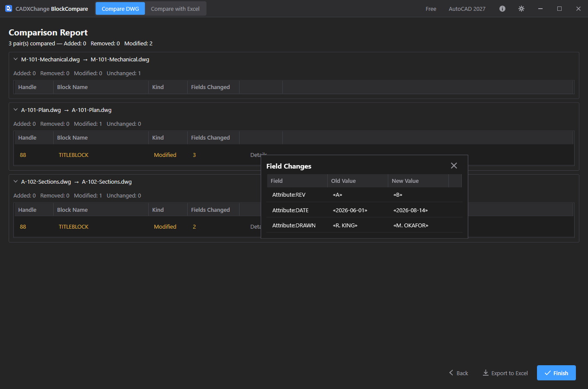Select the Attribute:DATE field cell
588x389 pixels.
click(x=291, y=210)
